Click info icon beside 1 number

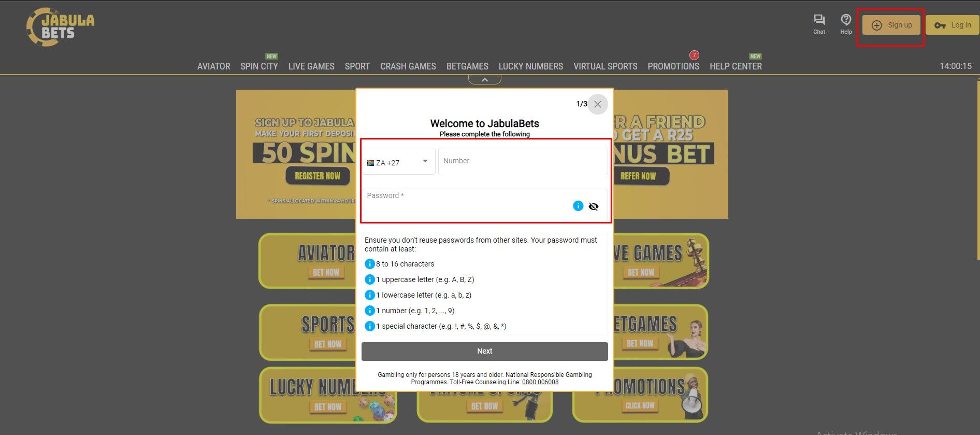370,311
